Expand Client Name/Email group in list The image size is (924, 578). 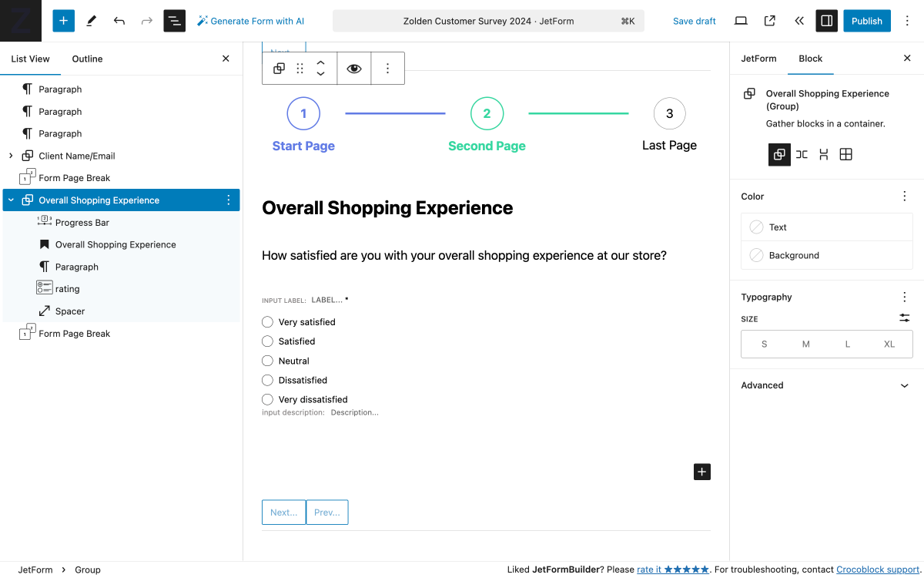(11, 156)
